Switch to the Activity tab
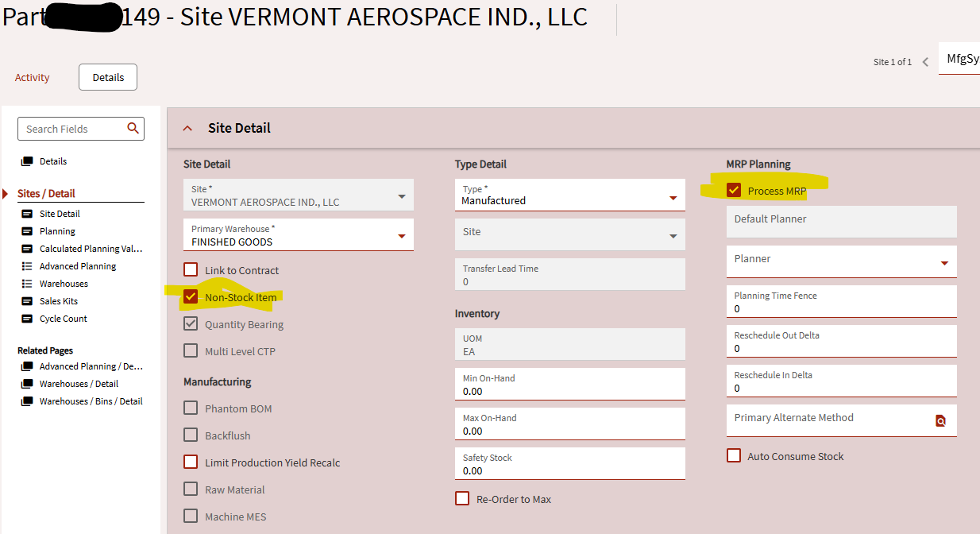The image size is (980, 534). click(x=32, y=77)
